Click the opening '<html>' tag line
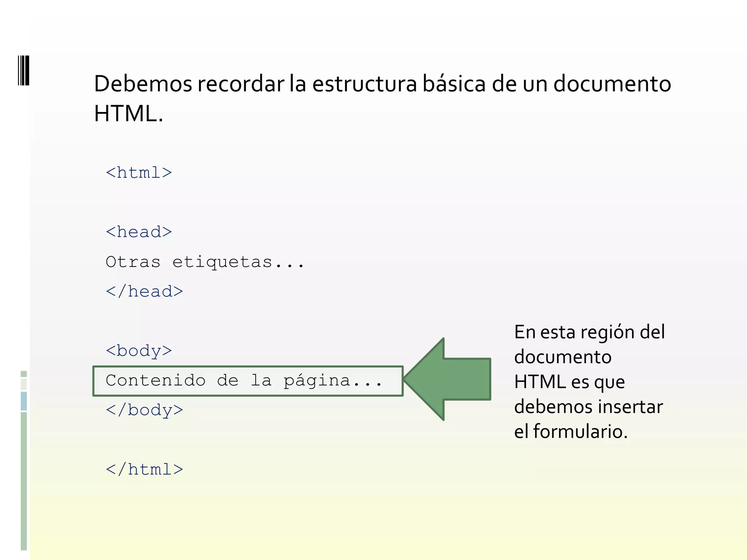 point(139,173)
